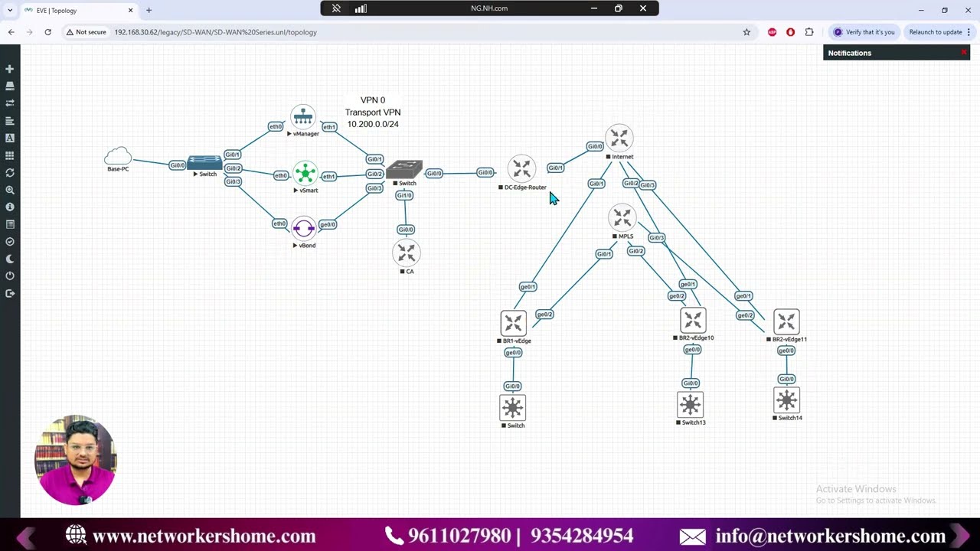The height and width of the screenshot is (551, 980).
Task: Select the Switch13 node icon
Action: (690, 405)
